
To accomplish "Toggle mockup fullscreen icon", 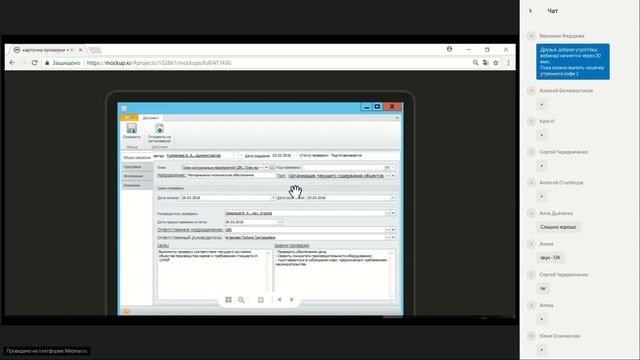I will (261, 300).
